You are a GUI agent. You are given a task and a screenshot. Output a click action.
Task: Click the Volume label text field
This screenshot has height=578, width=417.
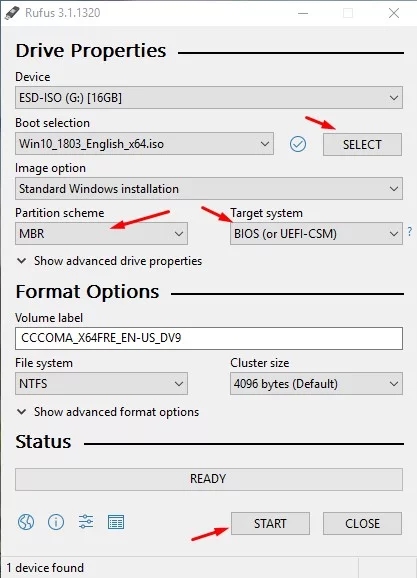click(209, 338)
